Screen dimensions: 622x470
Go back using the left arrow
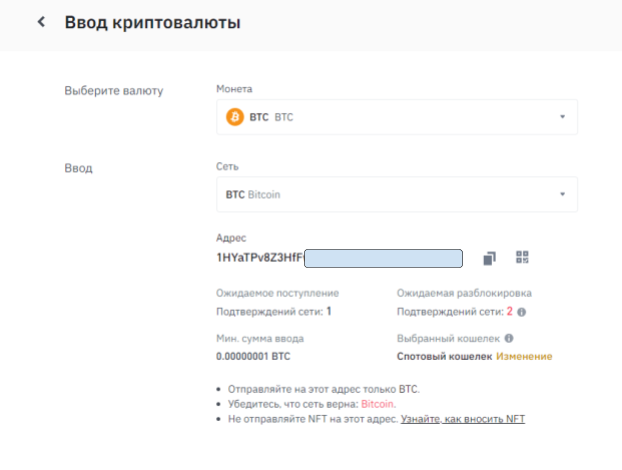tap(41, 22)
